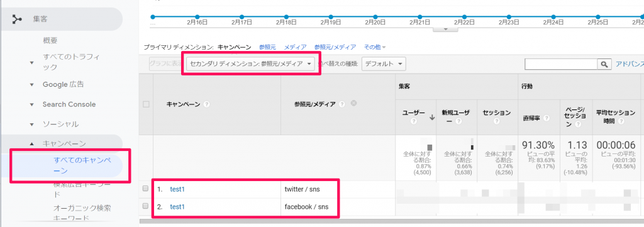644x227 pixels.
Task: Click inside the table search field
Action: pos(561,64)
